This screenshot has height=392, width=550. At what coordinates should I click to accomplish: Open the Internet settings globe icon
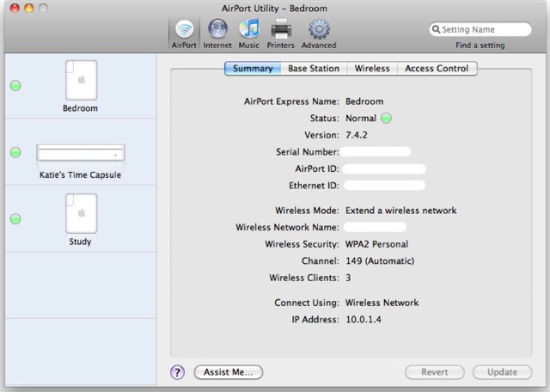click(217, 29)
